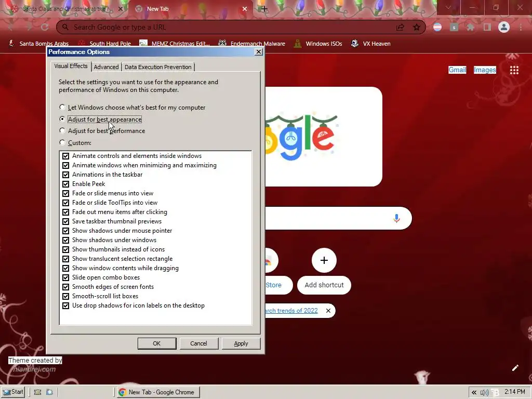
Task: Toggle Show window contents while dragging
Action: coord(66,268)
